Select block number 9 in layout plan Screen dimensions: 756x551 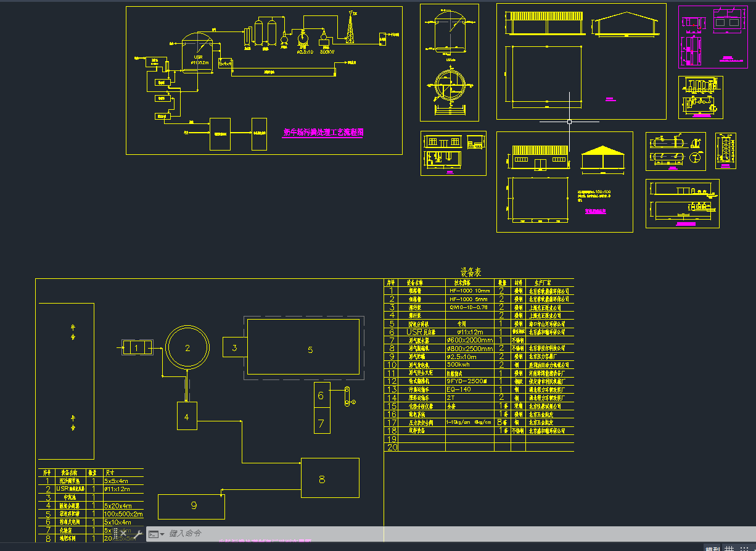pos(192,507)
